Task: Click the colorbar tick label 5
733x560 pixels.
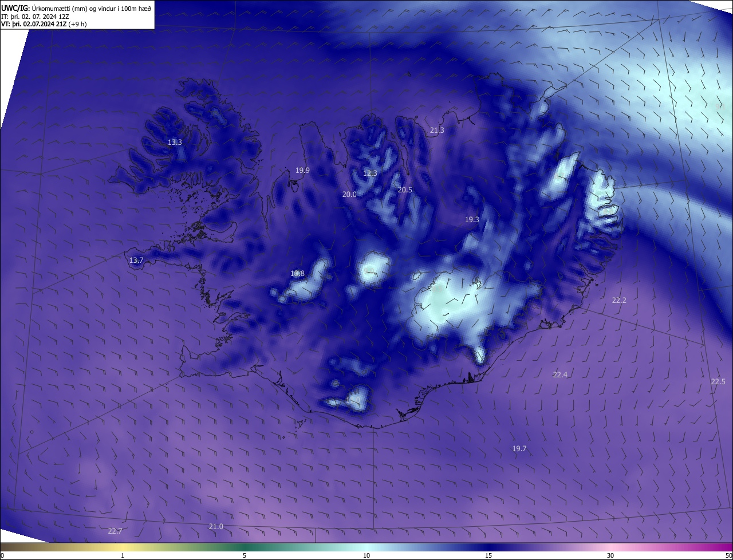Action: (x=245, y=555)
